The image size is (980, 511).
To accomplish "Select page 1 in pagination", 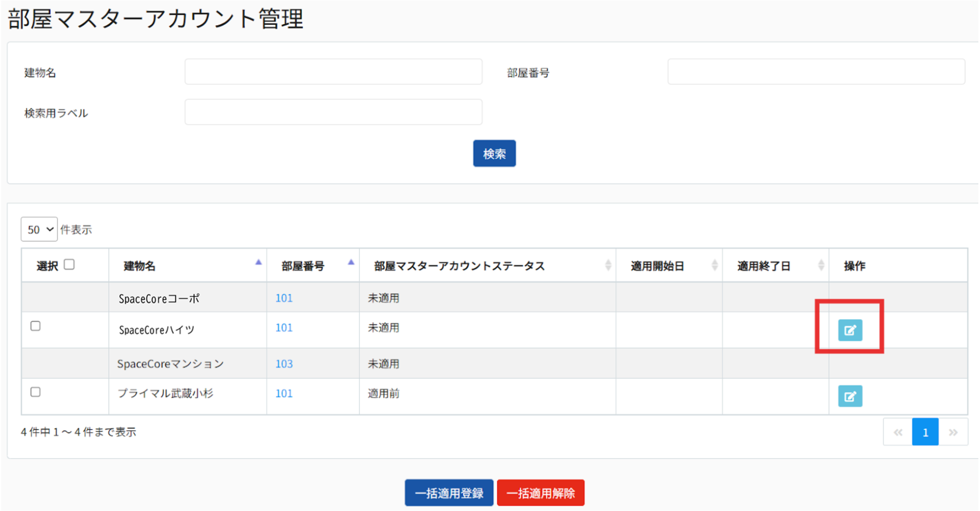I will click(925, 432).
